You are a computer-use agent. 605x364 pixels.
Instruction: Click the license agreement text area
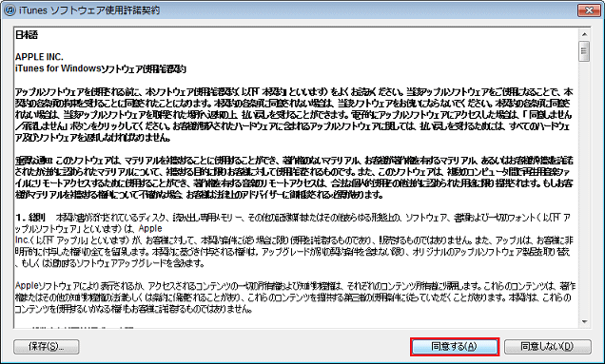[297, 178]
